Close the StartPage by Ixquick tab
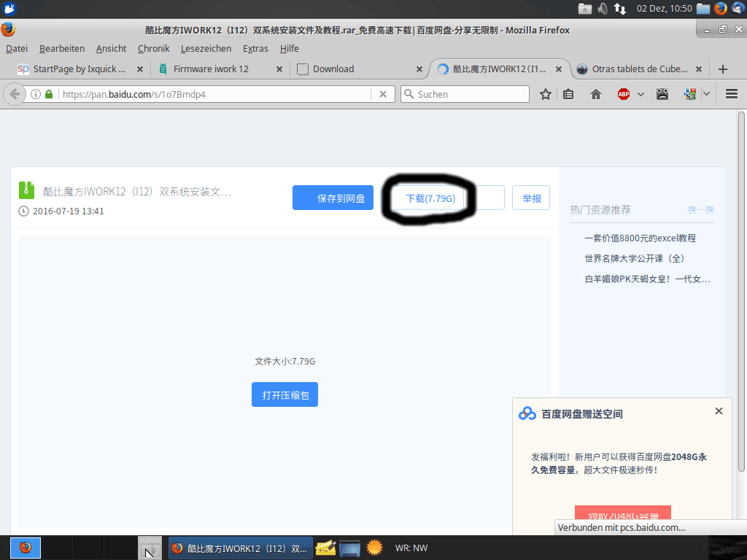The height and width of the screenshot is (560, 747). click(x=140, y=69)
